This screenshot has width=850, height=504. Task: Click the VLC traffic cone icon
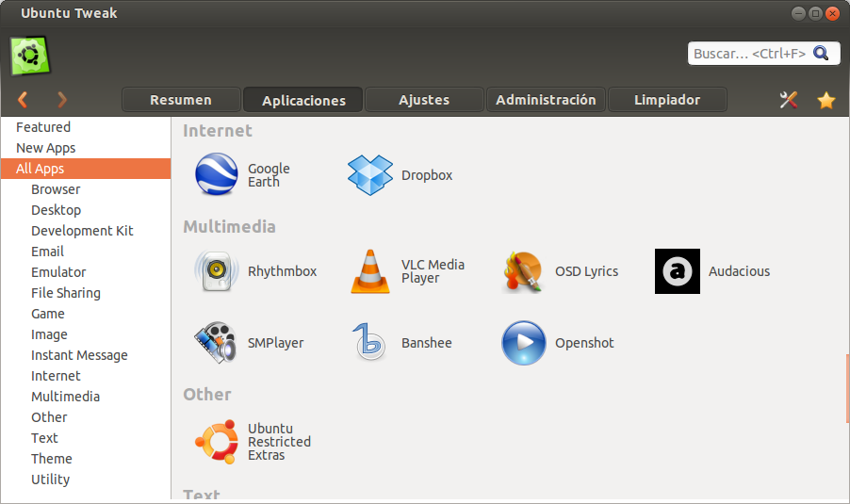[369, 271]
